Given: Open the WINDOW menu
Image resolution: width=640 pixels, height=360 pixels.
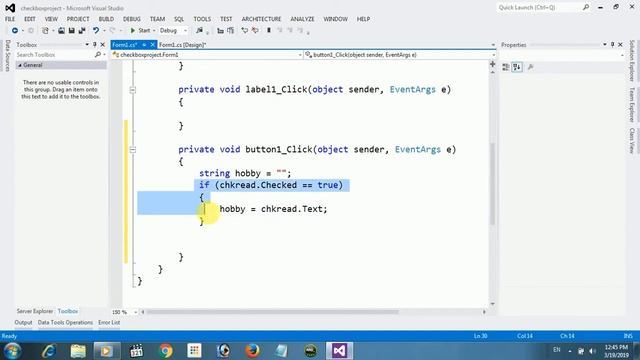Looking at the screenshot, I should pos(336,19).
